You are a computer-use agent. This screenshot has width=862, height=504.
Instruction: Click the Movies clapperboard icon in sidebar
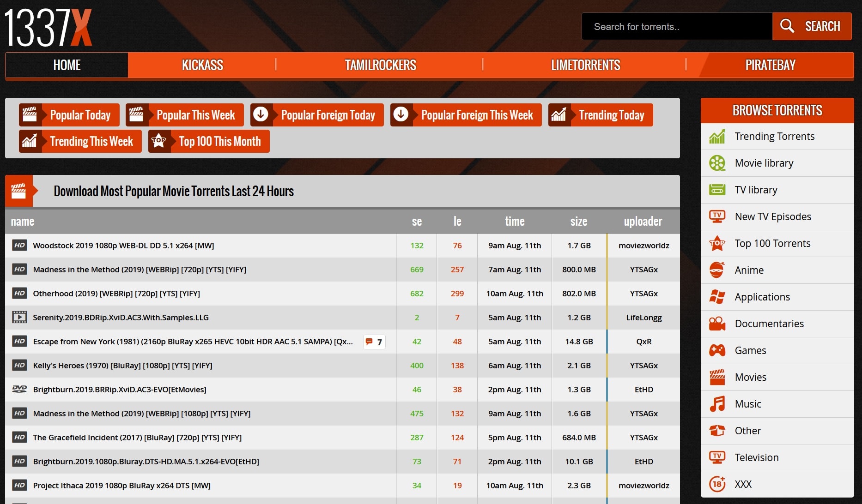tap(717, 377)
